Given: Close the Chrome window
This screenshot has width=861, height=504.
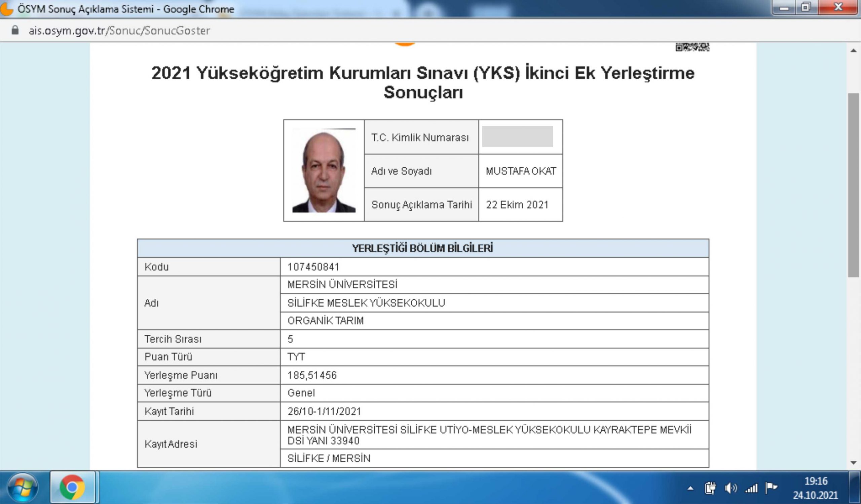Looking at the screenshot, I should (838, 7).
